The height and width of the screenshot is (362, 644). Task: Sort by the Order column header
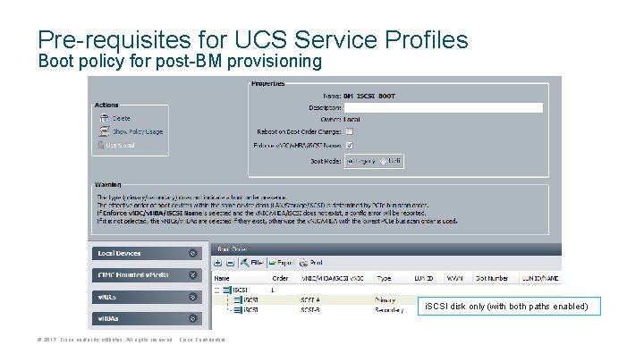[x=284, y=278]
